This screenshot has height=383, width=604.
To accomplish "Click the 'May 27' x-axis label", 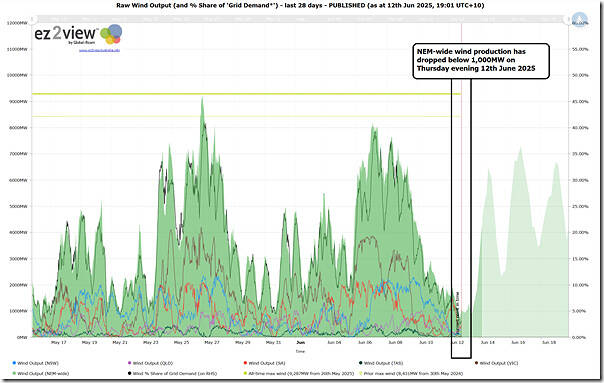I will (212, 342).
